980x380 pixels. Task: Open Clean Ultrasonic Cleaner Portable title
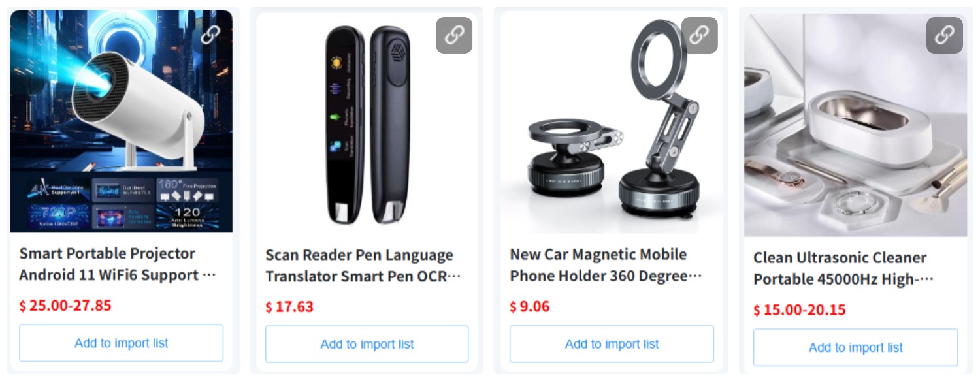843,268
